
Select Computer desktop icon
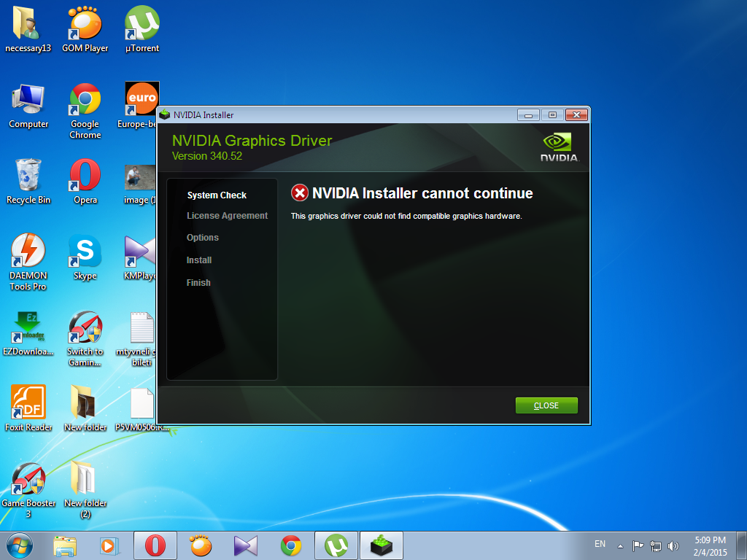(28, 106)
